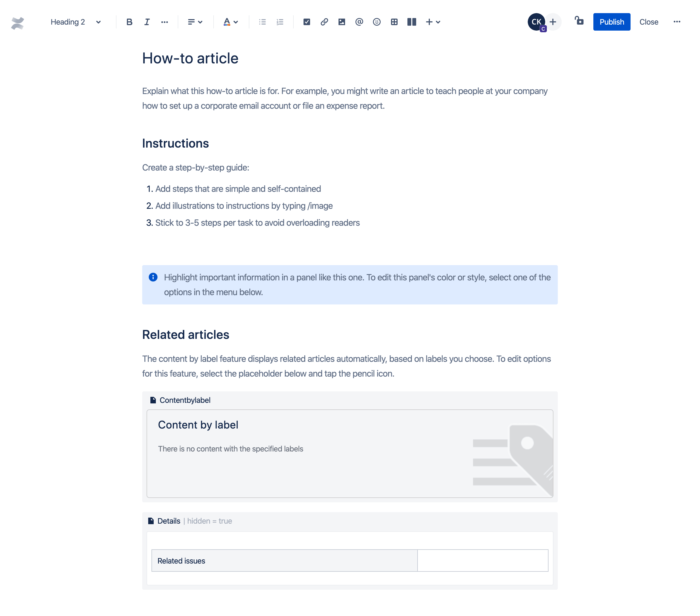Image resolution: width=700 pixels, height=616 pixels.
Task: Click the insert link icon
Action: pyautogui.click(x=324, y=22)
